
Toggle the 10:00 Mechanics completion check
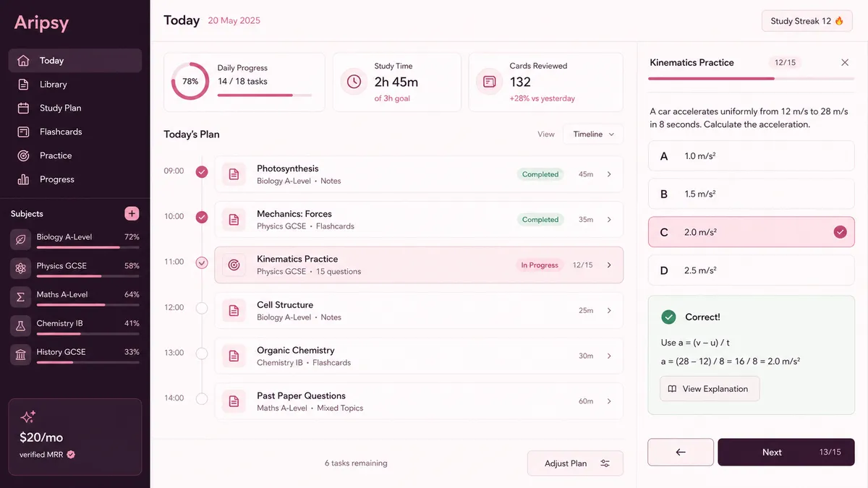point(202,217)
